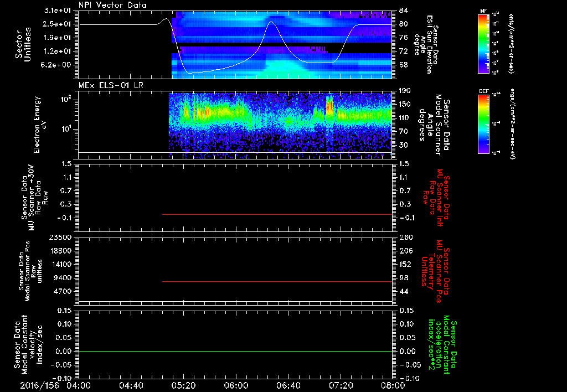Click the "2.5e+01" sector axis value
This screenshot has height=392, width=567.
point(58,24)
